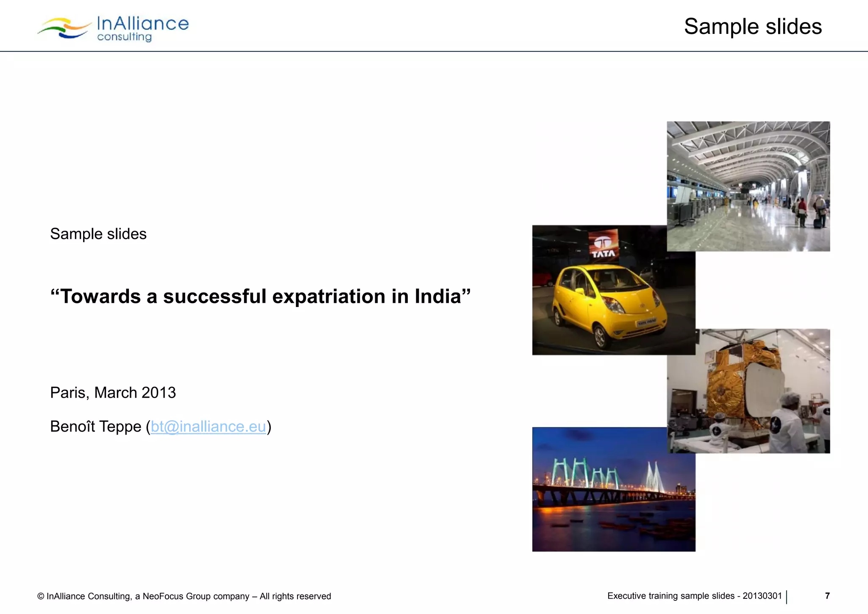The height and width of the screenshot is (614, 868).
Task: Click the 'Paris, March 2013' text
Action: [x=113, y=393]
